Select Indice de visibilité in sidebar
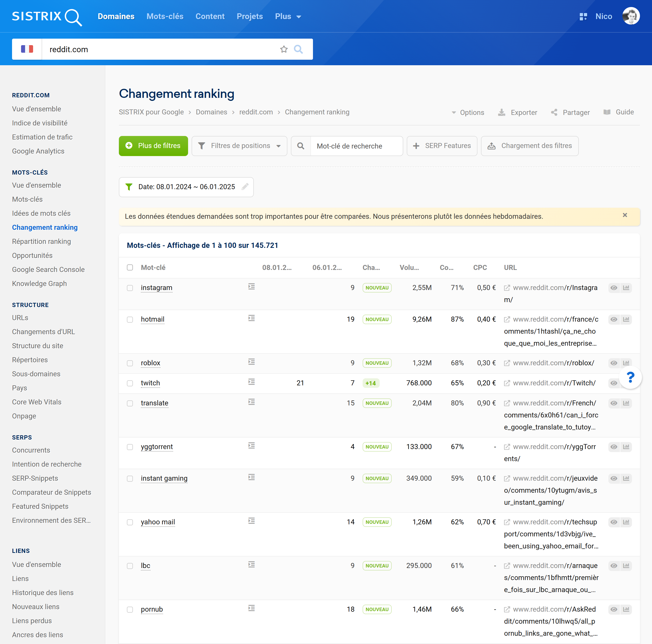 (x=40, y=123)
